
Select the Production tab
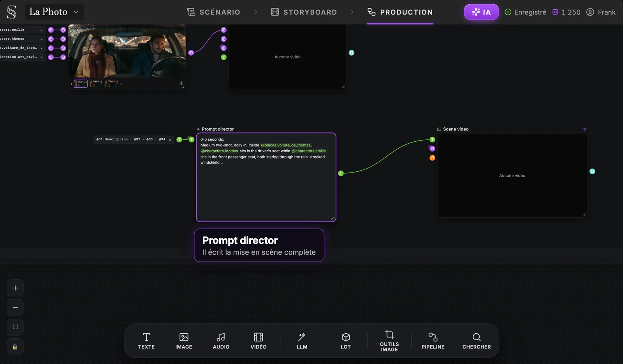(x=400, y=12)
